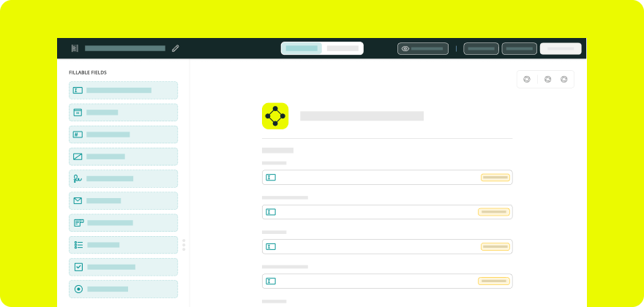Click the yellow logo icon in the form
The image size is (644, 307).
pyautogui.click(x=275, y=116)
